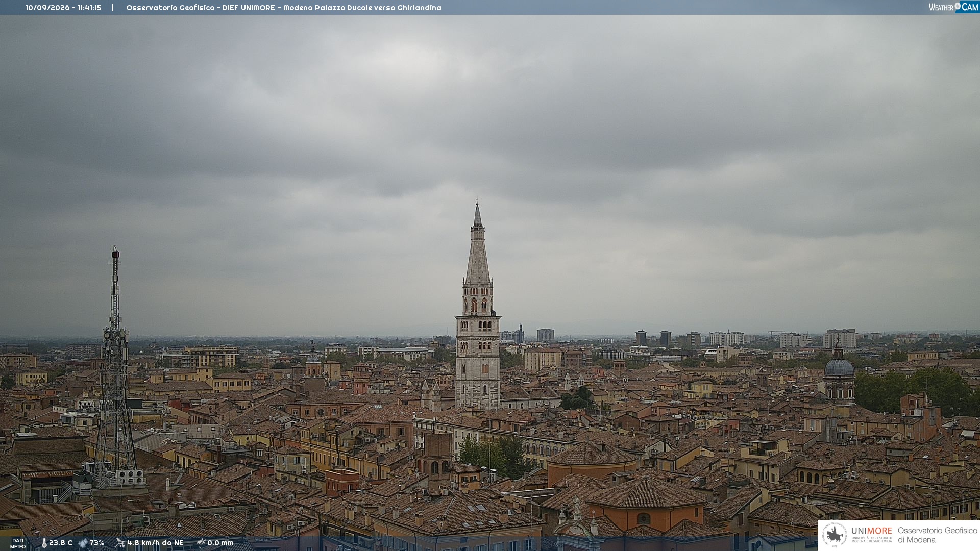Click the 73% humidity value
Viewport: 980px width, 551px height.
tap(97, 543)
